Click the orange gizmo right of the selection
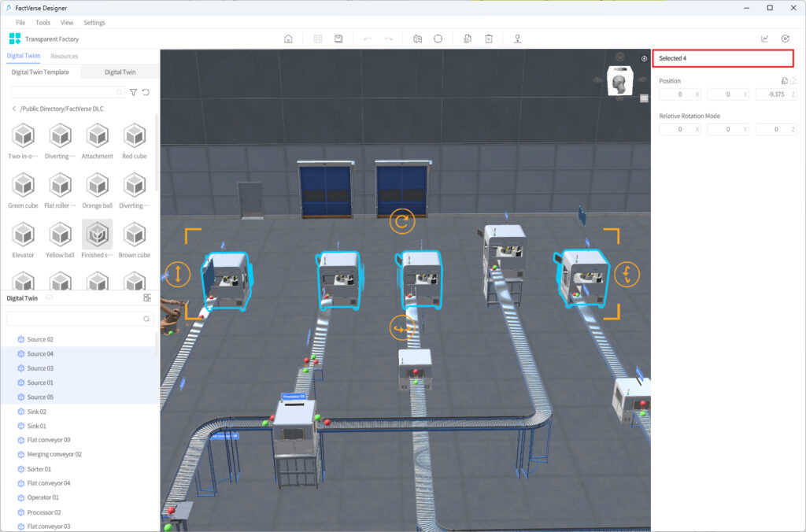The width and height of the screenshot is (806, 532). pyautogui.click(x=627, y=274)
